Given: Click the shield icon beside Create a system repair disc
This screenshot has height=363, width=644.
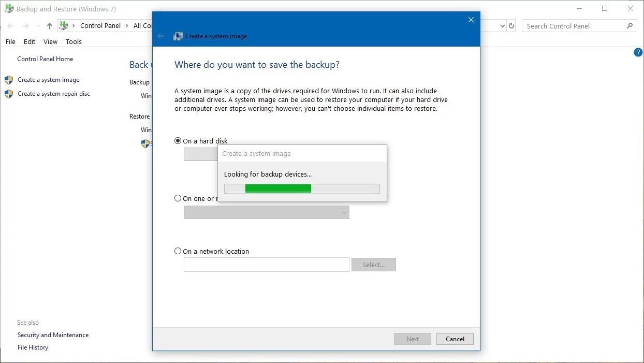Looking at the screenshot, I should (9, 94).
